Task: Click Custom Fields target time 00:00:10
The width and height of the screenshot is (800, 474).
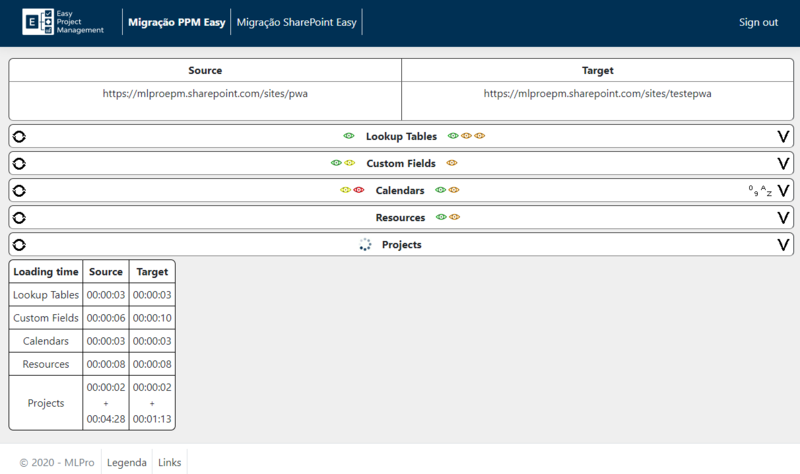Action: 152,318
